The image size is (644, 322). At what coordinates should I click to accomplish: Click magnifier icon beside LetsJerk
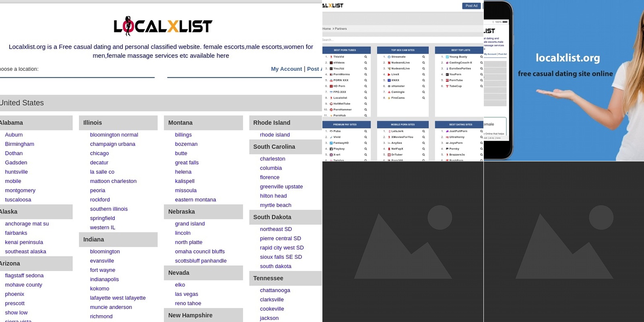[x=423, y=131]
